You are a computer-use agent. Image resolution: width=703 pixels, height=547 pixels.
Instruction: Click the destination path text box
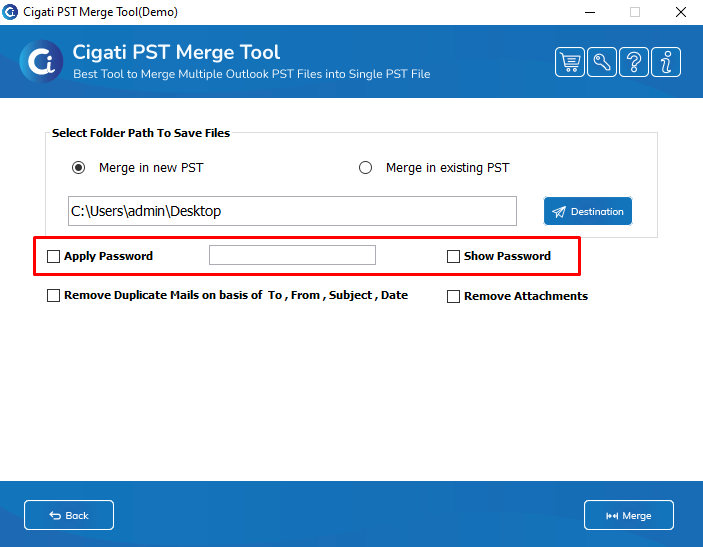[x=292, y=211]
